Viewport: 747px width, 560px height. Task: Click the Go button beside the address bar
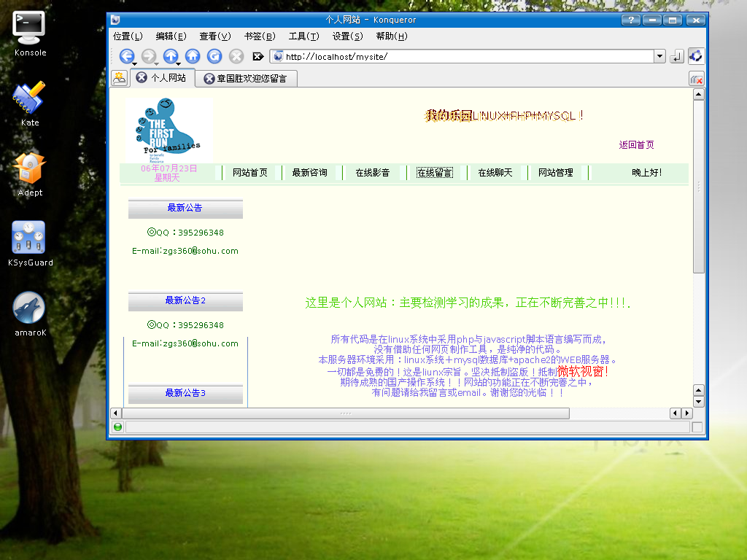click(676, 57)
